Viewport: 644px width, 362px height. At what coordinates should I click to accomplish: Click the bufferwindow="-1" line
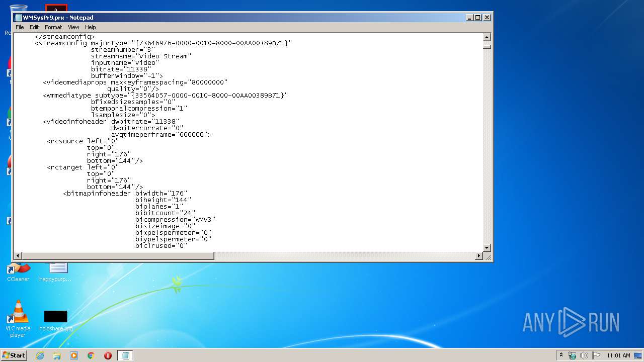click(127, 76)
